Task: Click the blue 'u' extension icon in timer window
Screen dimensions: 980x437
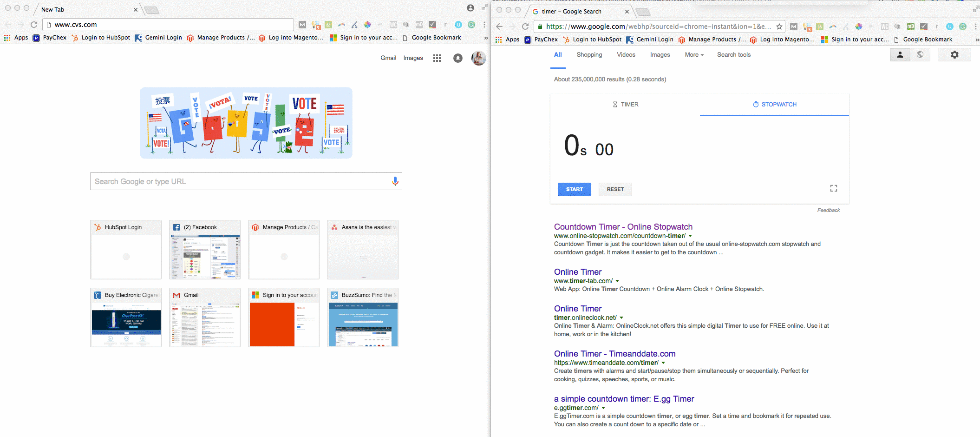Action: tap(950, 26)
